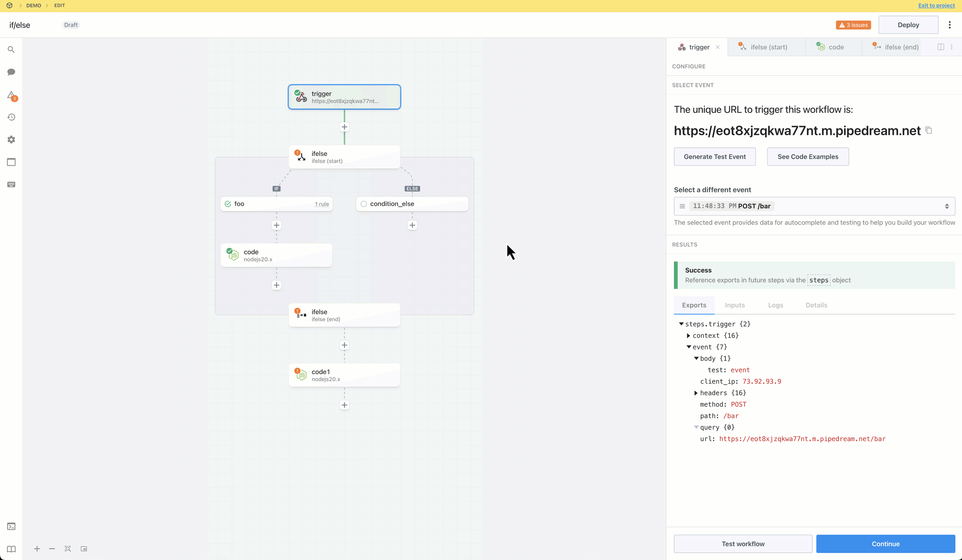Open the chat bubble sidebar icon

pyautogui.click(x=11, y=72)
